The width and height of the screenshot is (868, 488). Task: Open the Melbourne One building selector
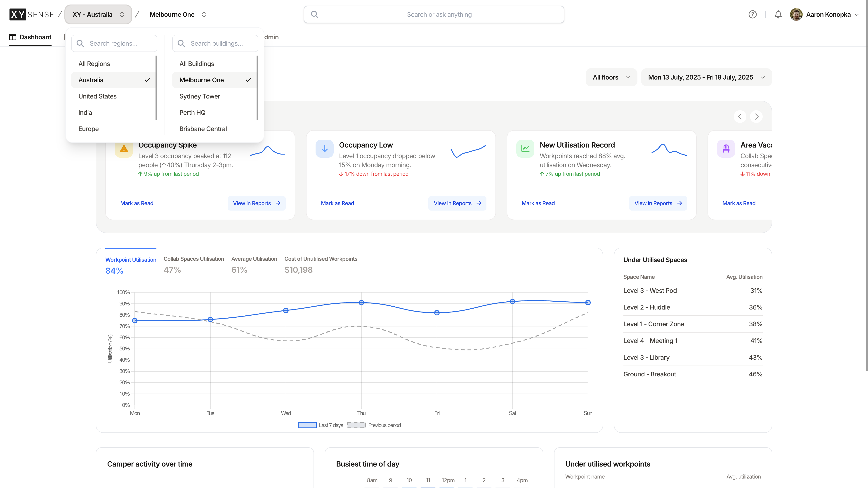tap(178, 14)
